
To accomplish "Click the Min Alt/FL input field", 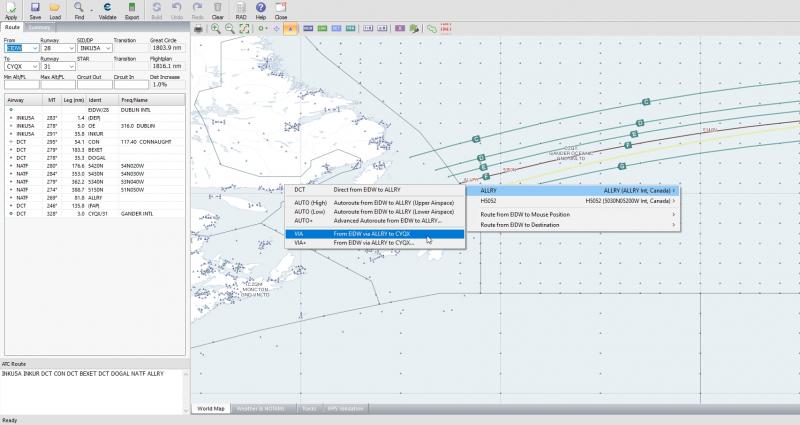I will pyautogui.click(x=21, y=85).
